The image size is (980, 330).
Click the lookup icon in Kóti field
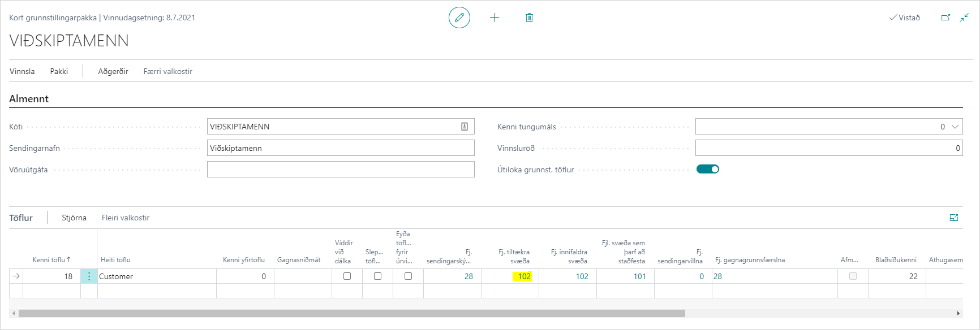coord(465,127)
